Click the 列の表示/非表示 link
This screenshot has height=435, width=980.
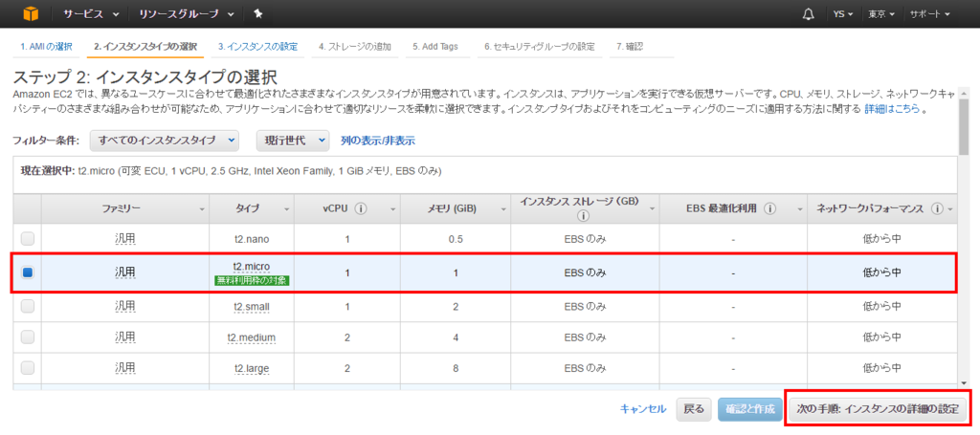tap(377, 141)
